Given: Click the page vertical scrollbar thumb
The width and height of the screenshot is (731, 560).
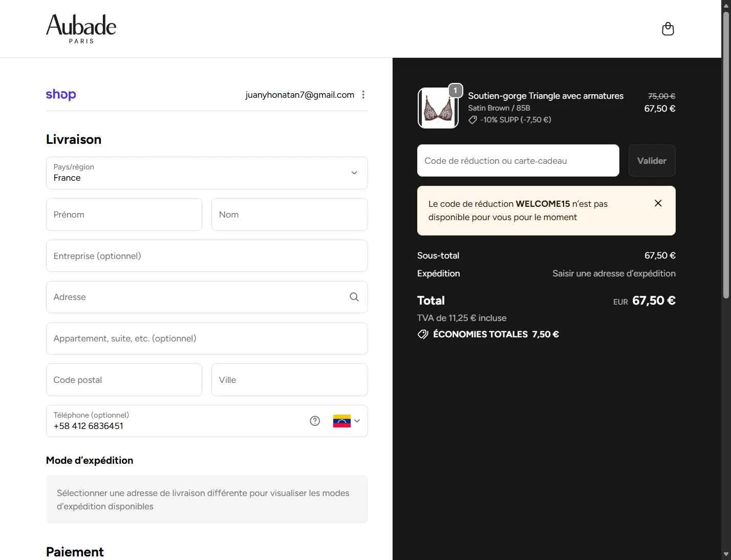Looking at the screenshot, I should pos(726,155).
